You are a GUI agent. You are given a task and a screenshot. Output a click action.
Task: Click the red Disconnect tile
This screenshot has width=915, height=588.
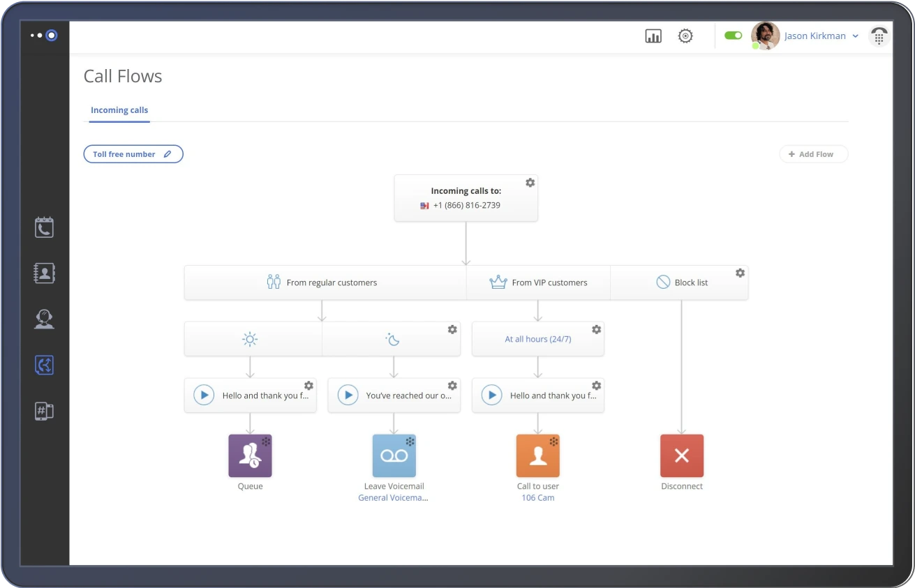[682, 456]
